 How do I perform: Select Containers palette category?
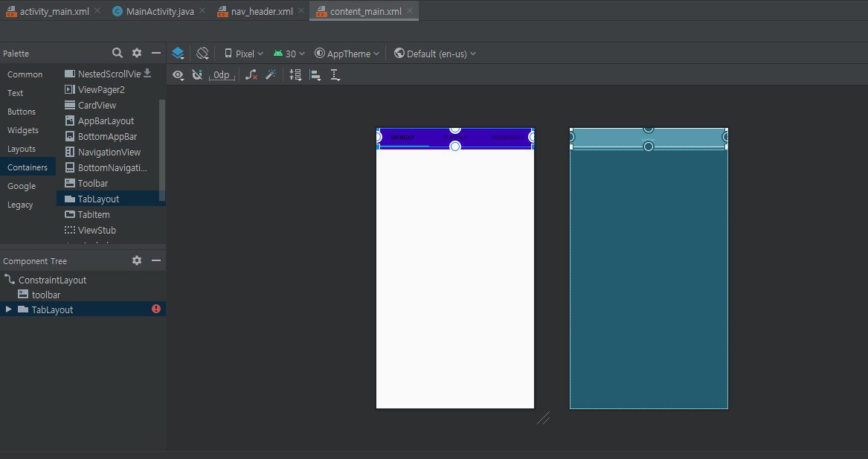(28, 167)
